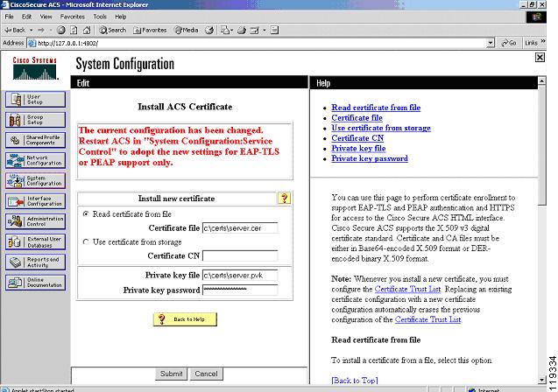Click the Go button

509,43
